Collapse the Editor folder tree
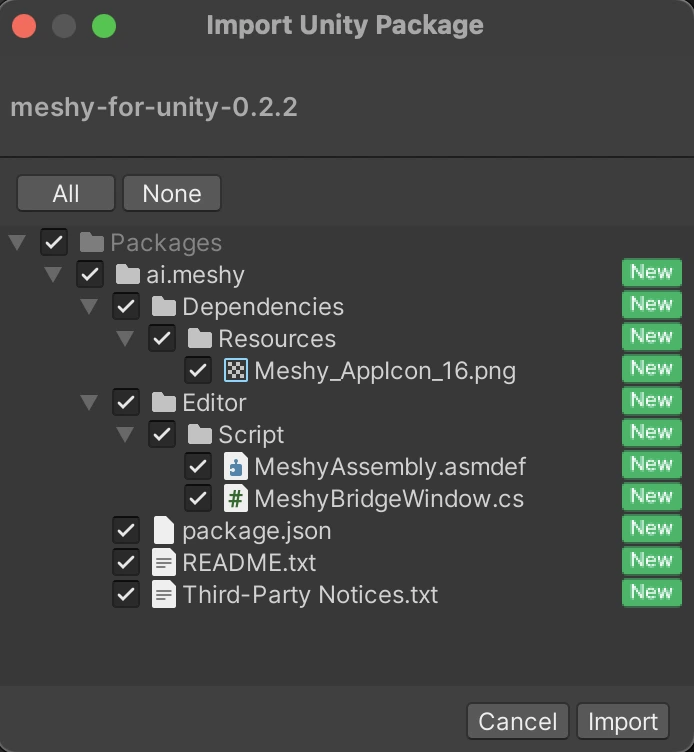 pyautogui.click(x=89, y=403)
